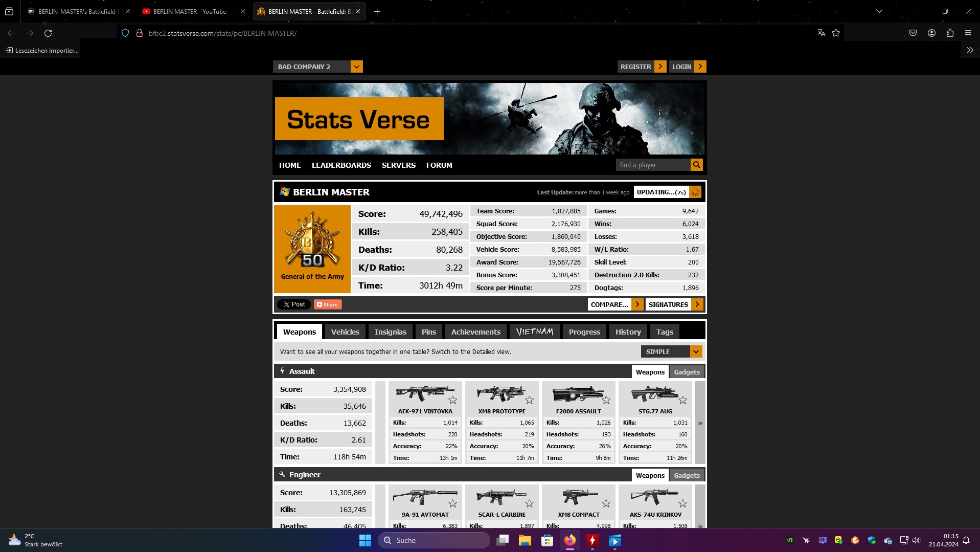Open the Simple view dropdown

[672, 351]
